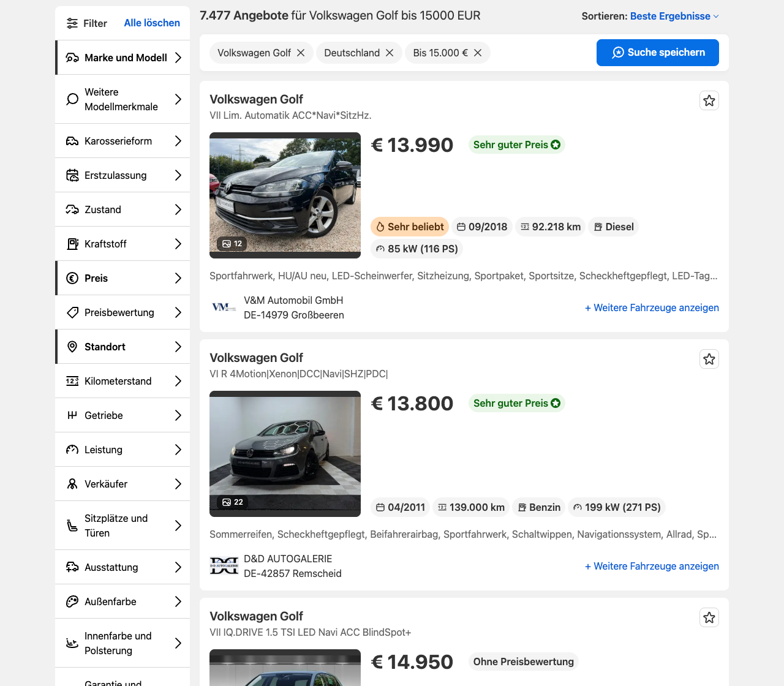Click the Innenfarbe und Polsterung icon
Viewport: 784px width, 686px height.
[x=72, y=643]
